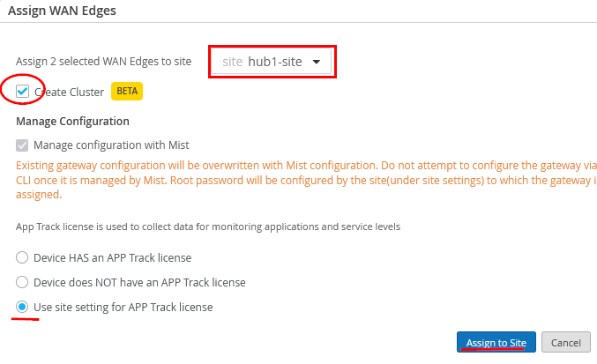This screenshot has width=597, height=364.
Task: Choose the Device does NOT have license radio button
Action: 23,283
